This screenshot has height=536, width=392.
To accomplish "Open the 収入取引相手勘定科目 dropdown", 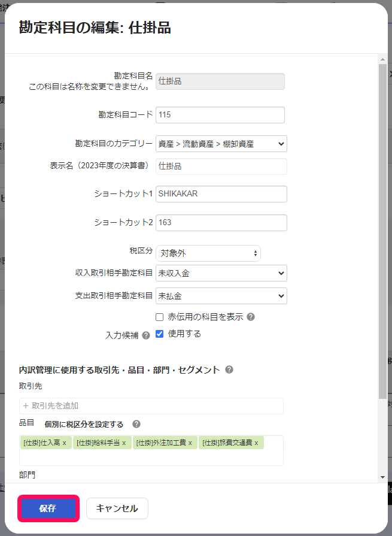I will click(221, 273).
